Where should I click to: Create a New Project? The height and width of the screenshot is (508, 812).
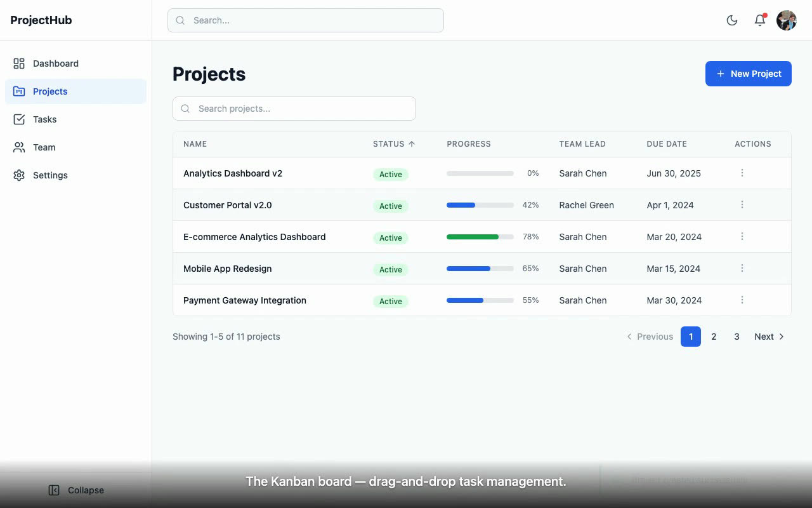(x=749, y=74)
